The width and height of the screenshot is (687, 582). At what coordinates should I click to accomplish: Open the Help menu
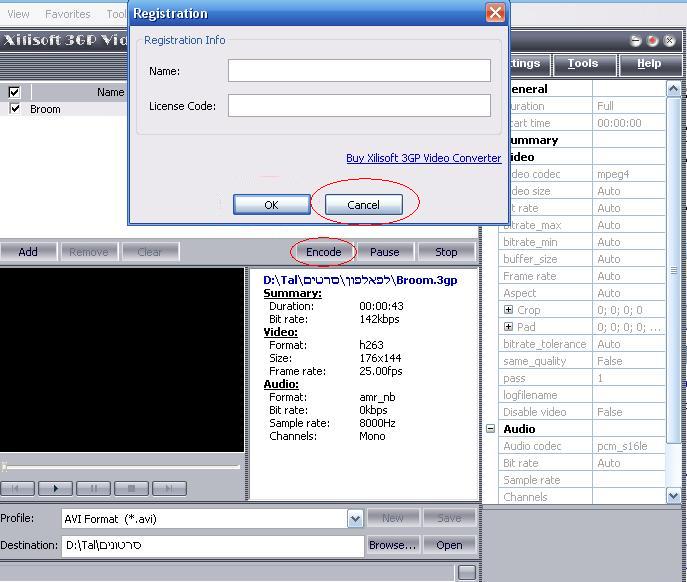click(x=649, y=64)
